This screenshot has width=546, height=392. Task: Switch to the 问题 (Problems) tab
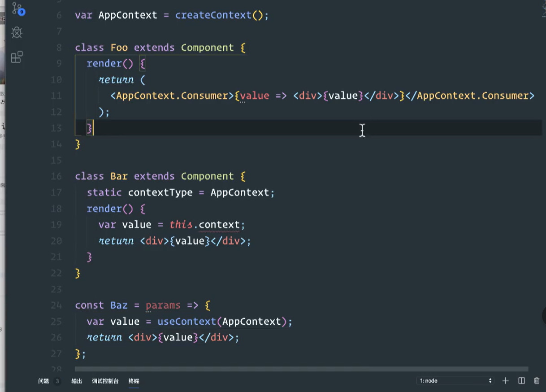point(43,381)
